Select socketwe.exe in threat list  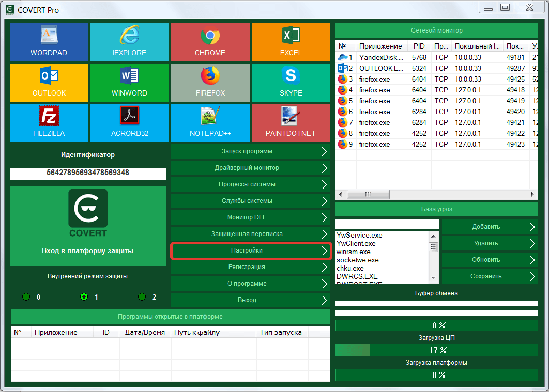click(x=358, y=260)
